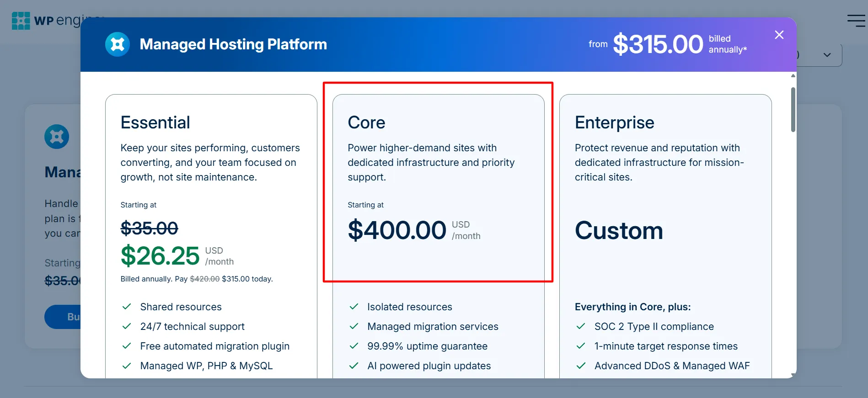Click the $26.25 discounted monthly price
This screenshot has height=398, width=868.
160,255
